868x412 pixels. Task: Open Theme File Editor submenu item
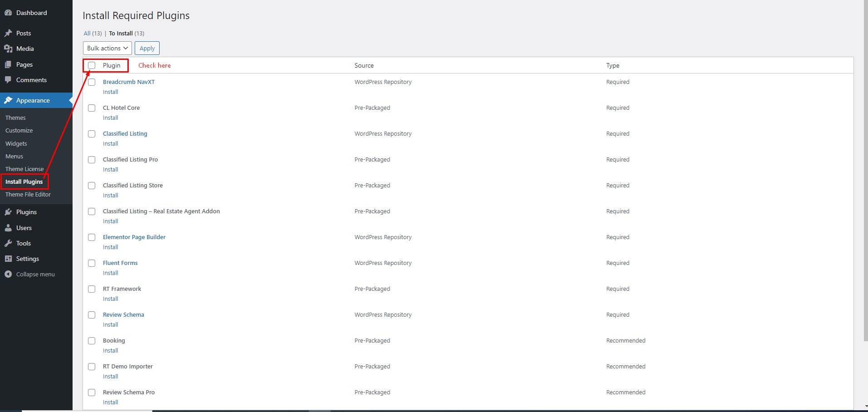click(x=28, y=194)
